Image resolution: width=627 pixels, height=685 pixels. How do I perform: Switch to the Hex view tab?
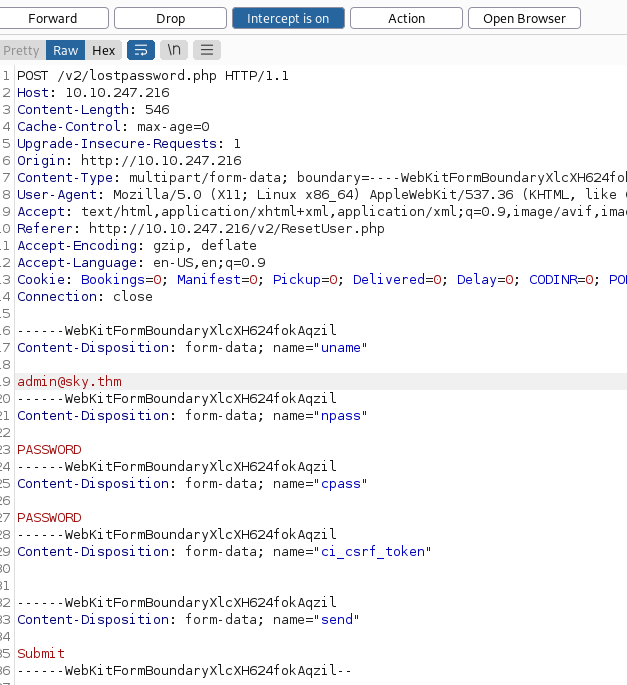coord(104,50)
